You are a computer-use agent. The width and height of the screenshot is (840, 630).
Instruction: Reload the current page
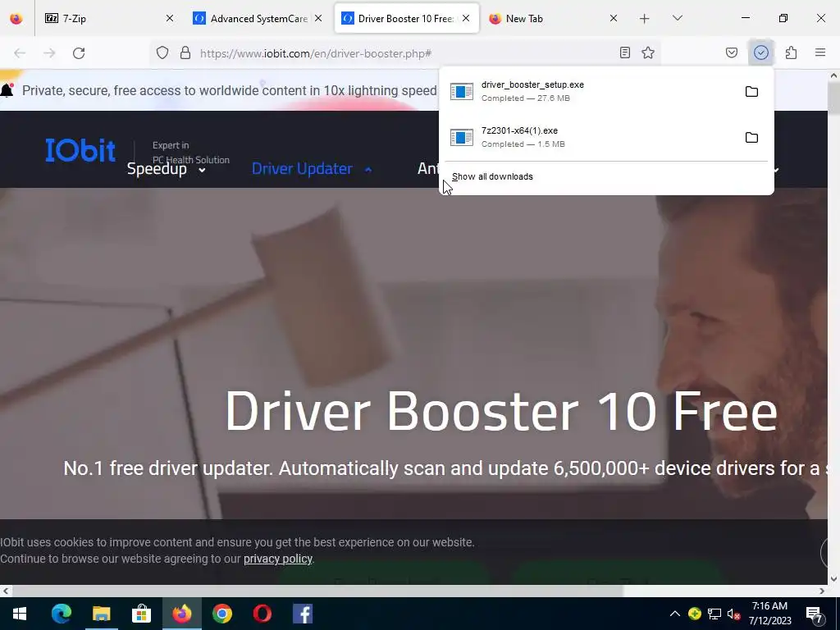click(x=79, y=53)
